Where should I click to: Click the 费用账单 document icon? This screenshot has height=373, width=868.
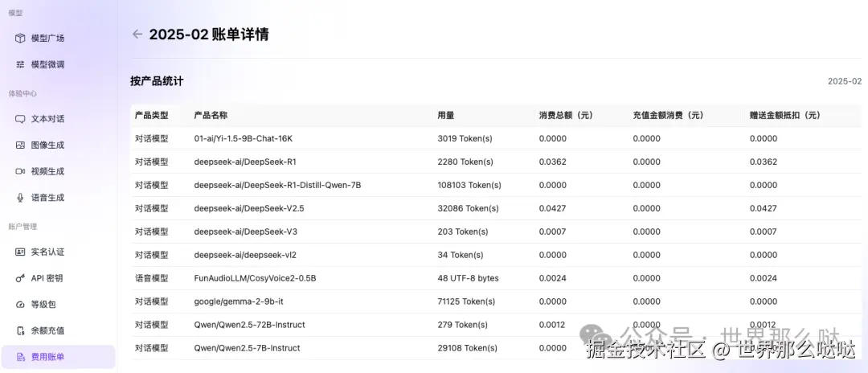click(x=20, y=357)
